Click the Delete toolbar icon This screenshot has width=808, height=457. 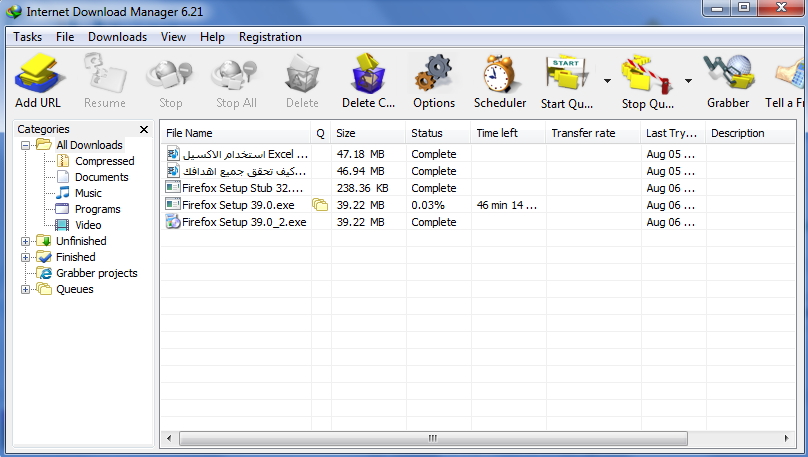pyautogui.click(x=302, y=75)
